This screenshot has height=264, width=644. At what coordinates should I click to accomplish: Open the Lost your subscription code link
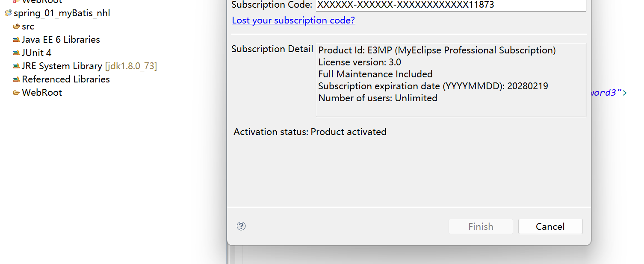tap(293, 20)
